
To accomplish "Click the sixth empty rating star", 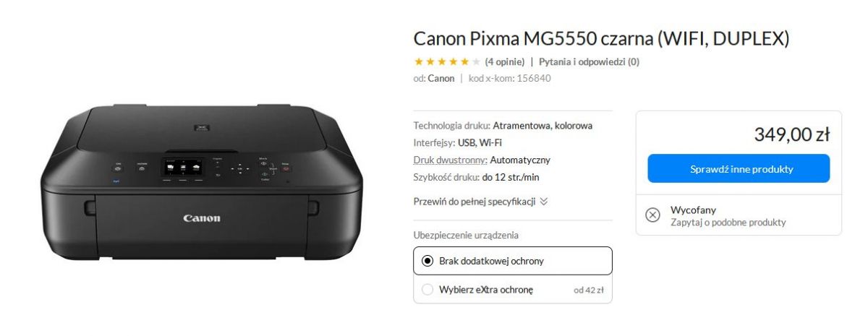I will [476, 61].
